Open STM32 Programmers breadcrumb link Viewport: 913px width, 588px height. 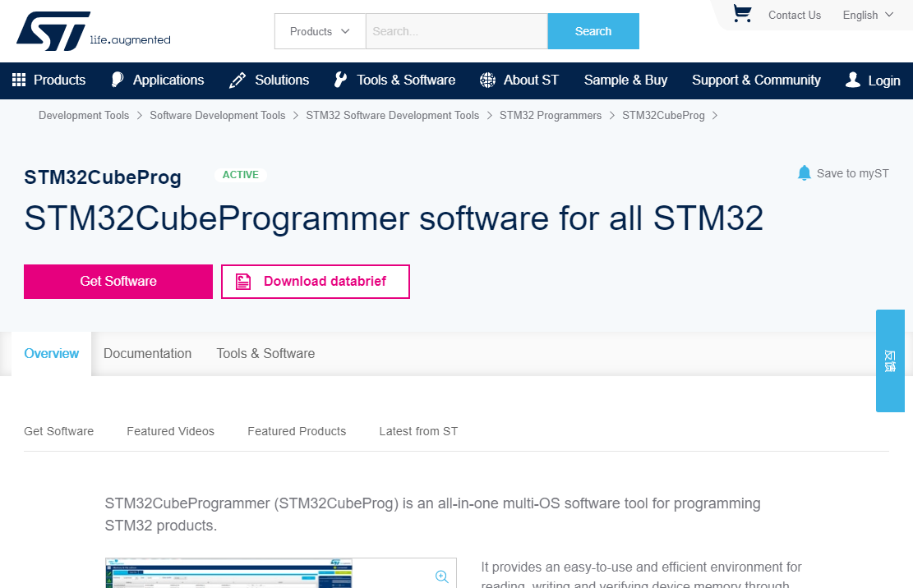point(551,115)
